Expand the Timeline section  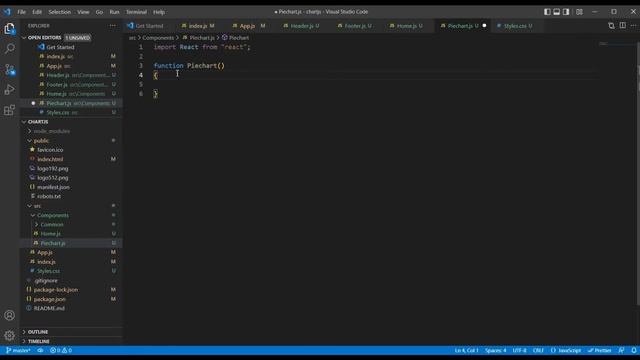(71, 341)
